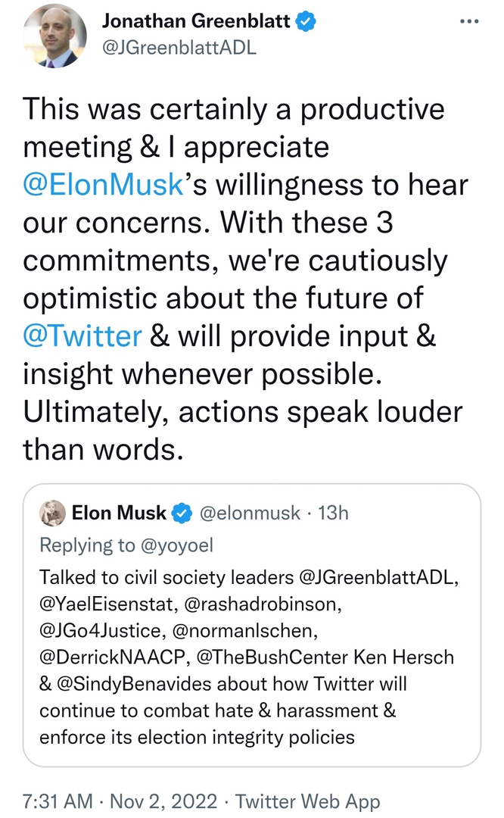Open the 13h timestamp of quoted tweet
This screenshot has width=504, height=818.
pos(334,513)
